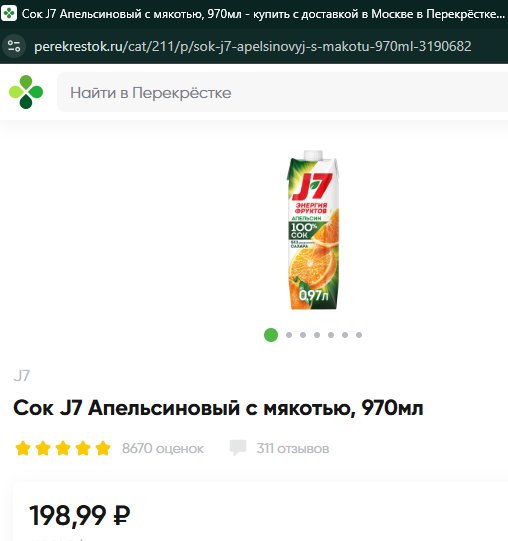Click the tab favicon clover icon

click(x=9, y=13)
